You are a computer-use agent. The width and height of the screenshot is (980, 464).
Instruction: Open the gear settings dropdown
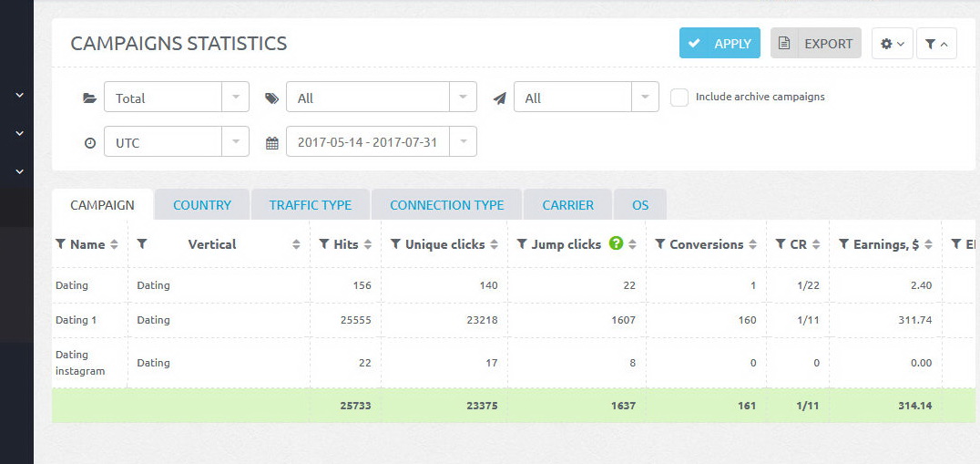click(x=893, y=44)
